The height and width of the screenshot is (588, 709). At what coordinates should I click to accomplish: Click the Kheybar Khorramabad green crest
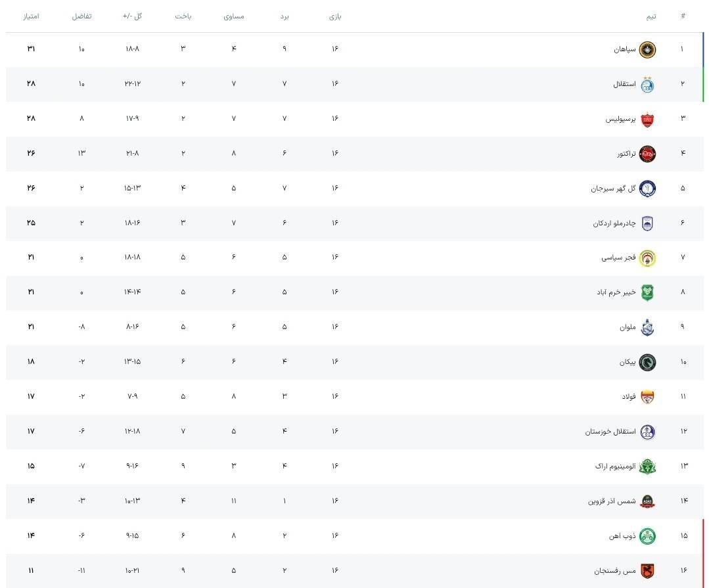(647, 292)
